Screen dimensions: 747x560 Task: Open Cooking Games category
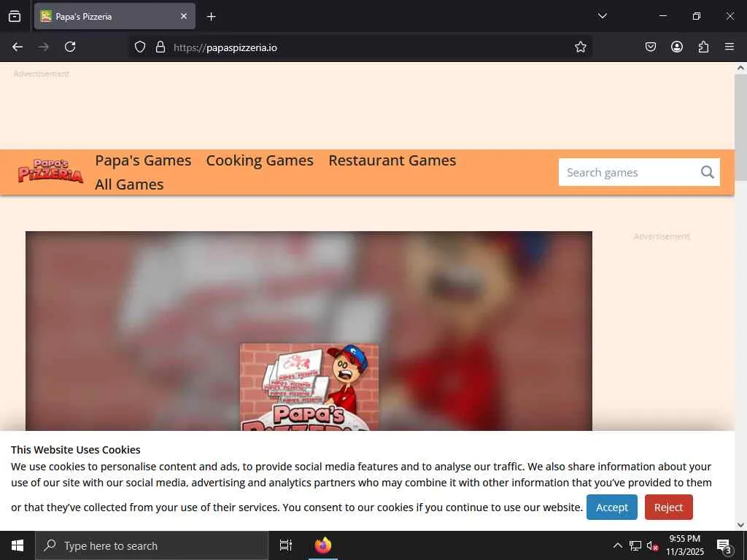click(x=260, y=160)
